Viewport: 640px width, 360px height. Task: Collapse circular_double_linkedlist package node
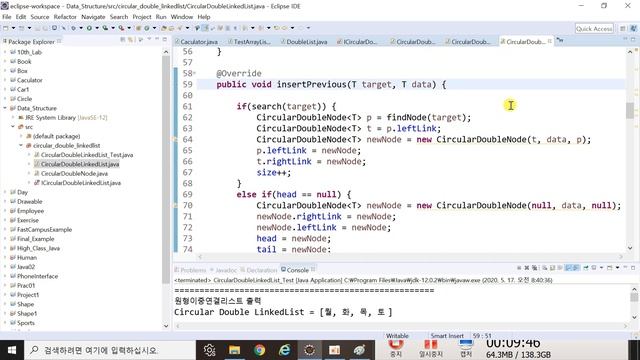(x=21, y=146)
